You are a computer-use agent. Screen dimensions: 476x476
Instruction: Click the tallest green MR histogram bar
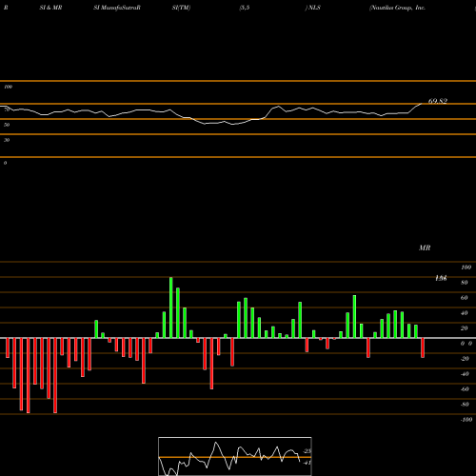coord(171,307)
